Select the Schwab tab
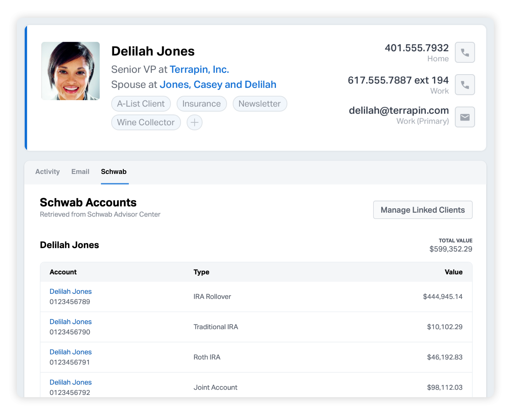This screenshot has height=420, width=513. point(114,171)
